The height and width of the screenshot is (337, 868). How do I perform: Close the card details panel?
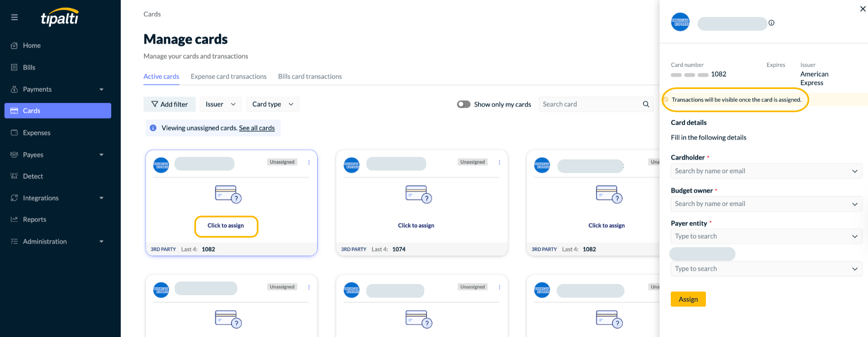coord(863,9)
